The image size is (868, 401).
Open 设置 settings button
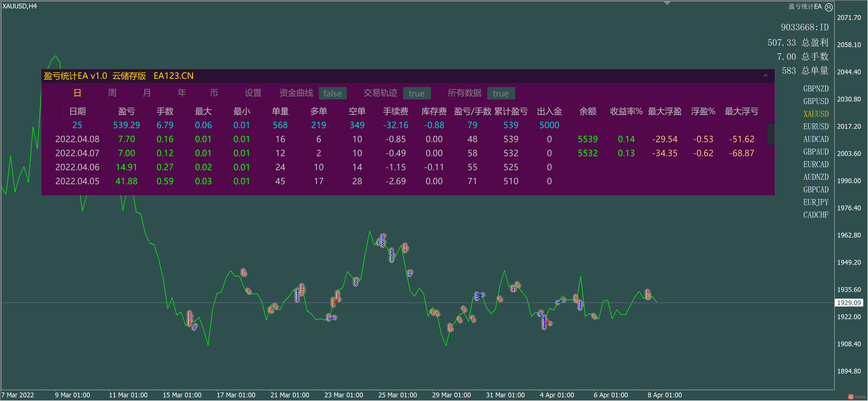pyautogui.click(x=253, y=93)
